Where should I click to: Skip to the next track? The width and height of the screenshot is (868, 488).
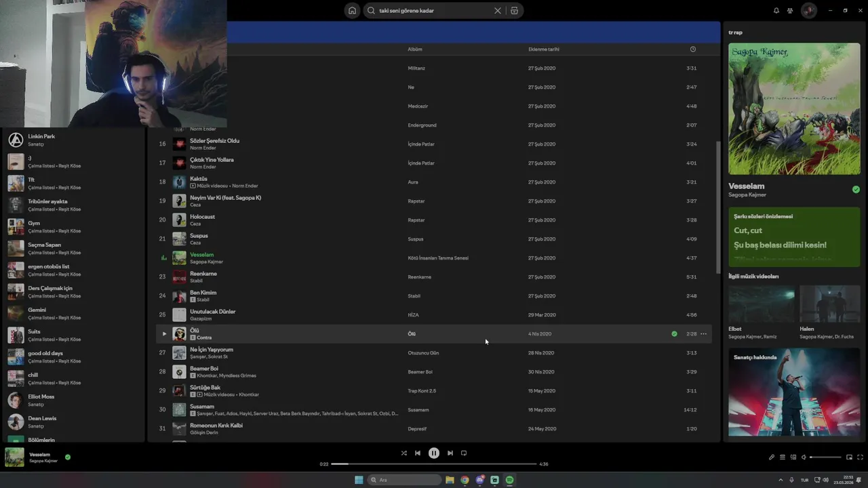tap(450, 453)
